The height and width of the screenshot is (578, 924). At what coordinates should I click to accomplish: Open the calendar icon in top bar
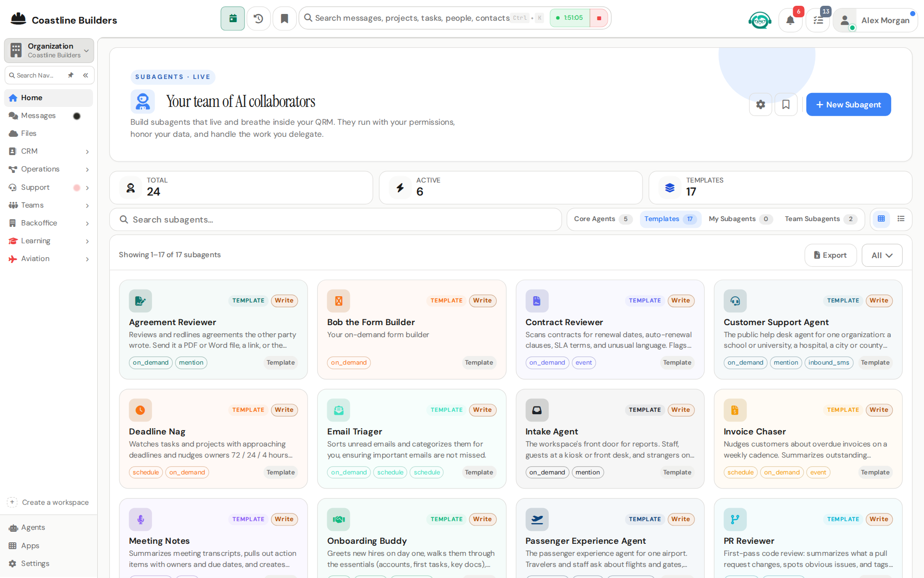click(x=233, y=18)
